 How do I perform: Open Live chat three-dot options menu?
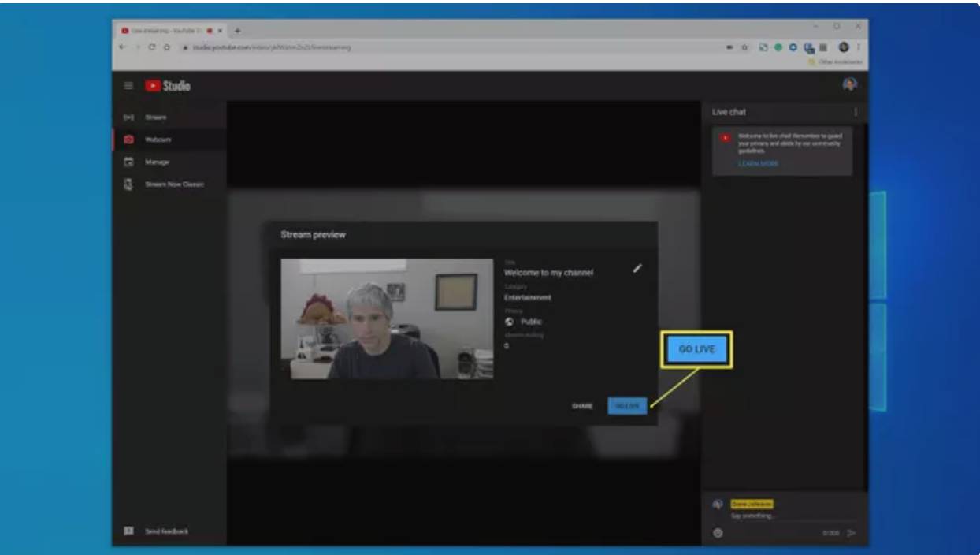click(856, 112)
